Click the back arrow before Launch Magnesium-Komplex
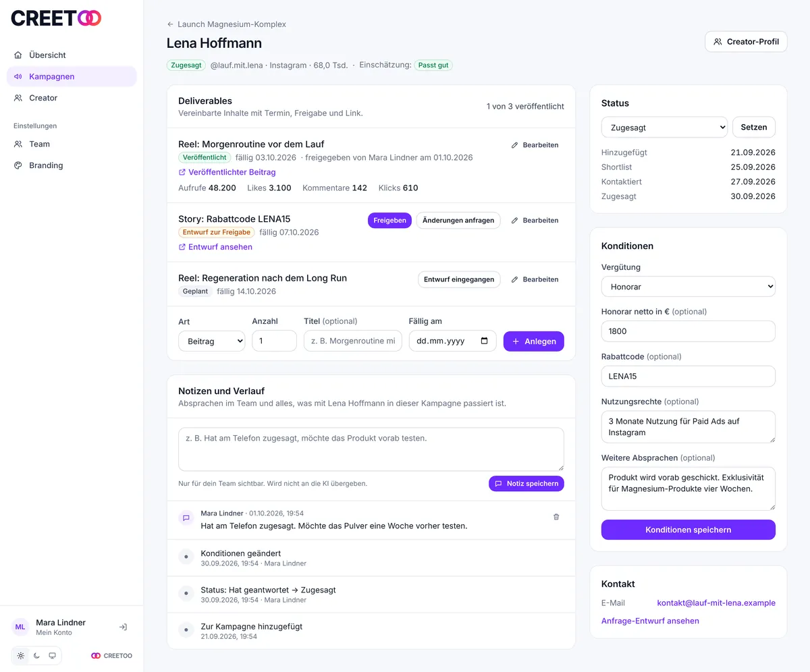Viewport: 810px width, 672px height. tap(170, 24)
